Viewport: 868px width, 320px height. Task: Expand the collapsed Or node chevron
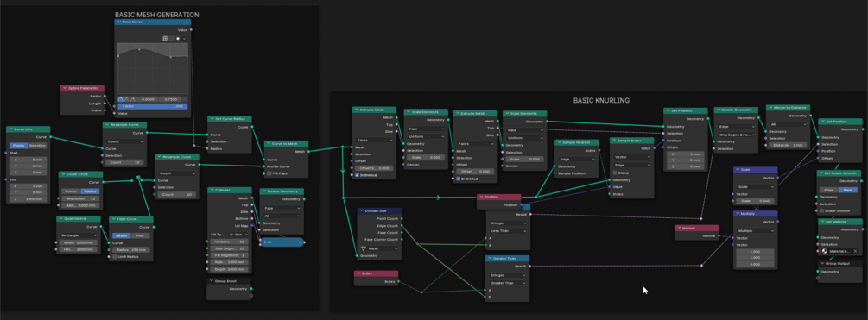pyautogui.click(x=264, y=242)
